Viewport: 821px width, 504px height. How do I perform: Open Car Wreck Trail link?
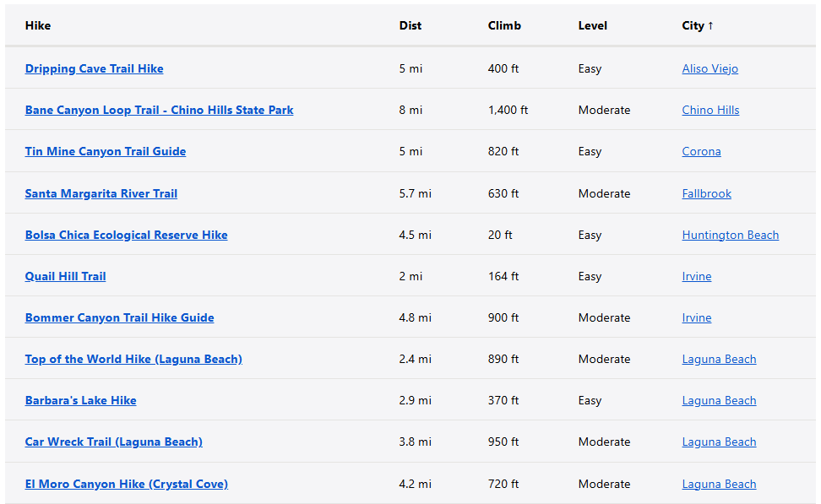coord(113,442)
